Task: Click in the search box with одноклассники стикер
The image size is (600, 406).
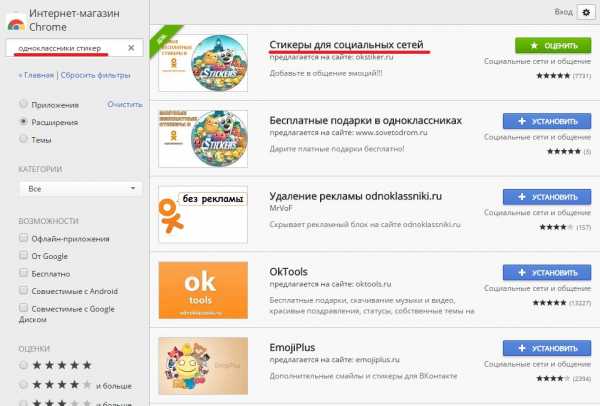Action: [75, 48]
